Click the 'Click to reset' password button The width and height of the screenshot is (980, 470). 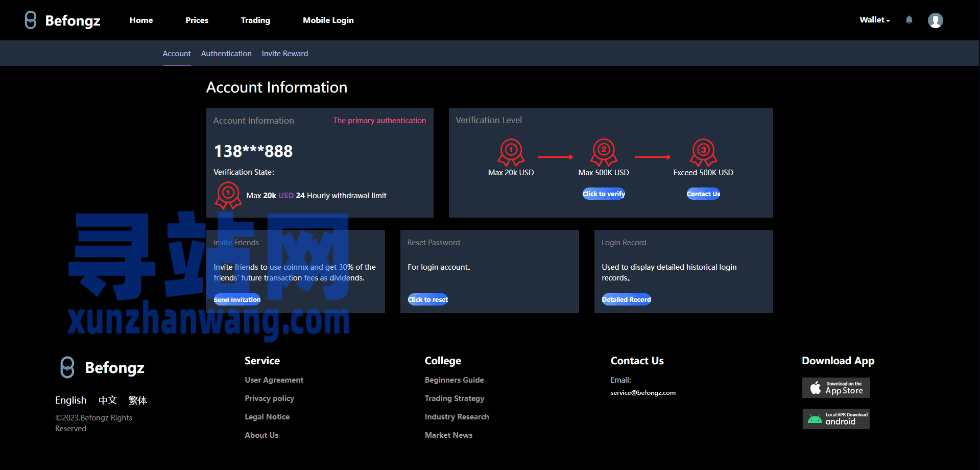427,299
